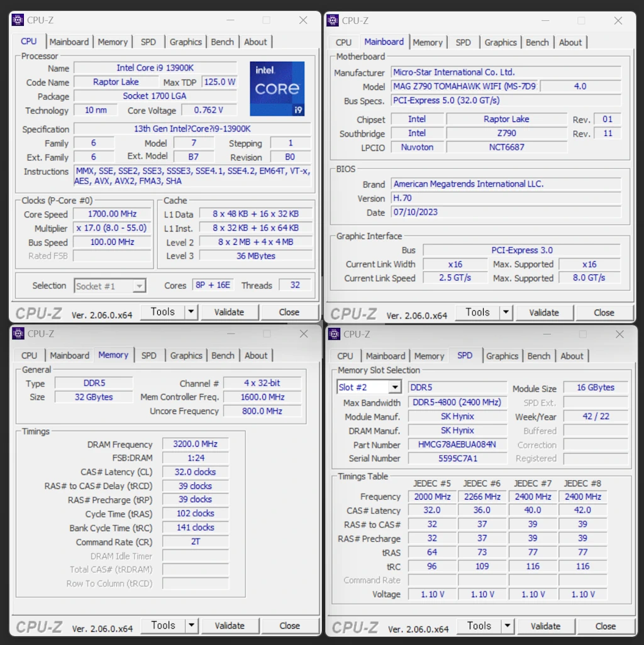Open Graphics tab in Memory window
644x645 pixels.
(186, 356)
